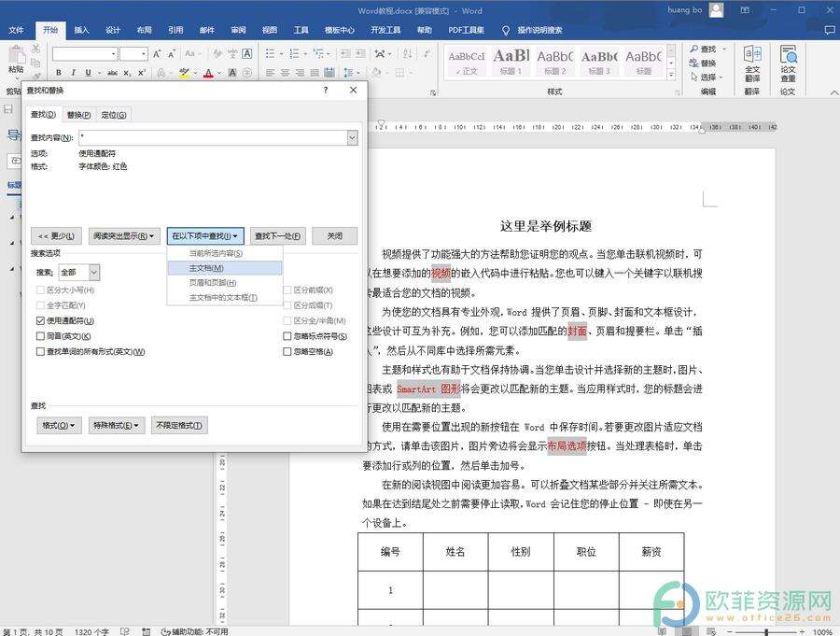Switch to the 替换 tab in dialog
Image resolution: width=840 pixels, height=636 pixels.
coord(78,115)
